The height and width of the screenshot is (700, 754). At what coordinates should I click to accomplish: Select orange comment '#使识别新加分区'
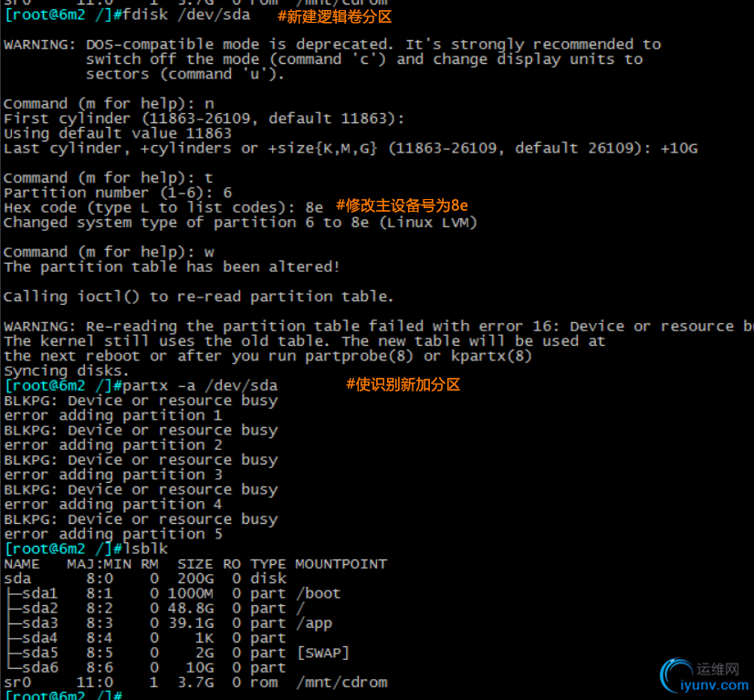[403, 384]
